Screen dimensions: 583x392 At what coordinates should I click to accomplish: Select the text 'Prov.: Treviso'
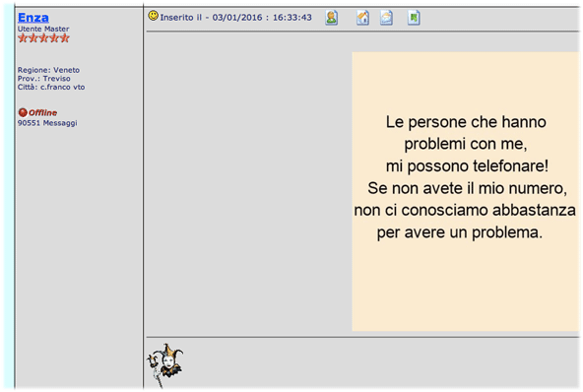click(x=44, y=79)
